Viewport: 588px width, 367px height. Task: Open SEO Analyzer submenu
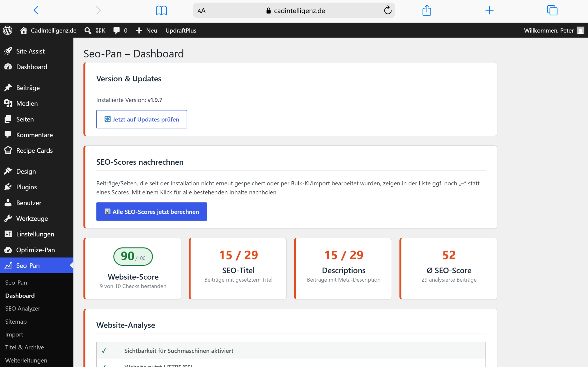[x=23, y=309]
